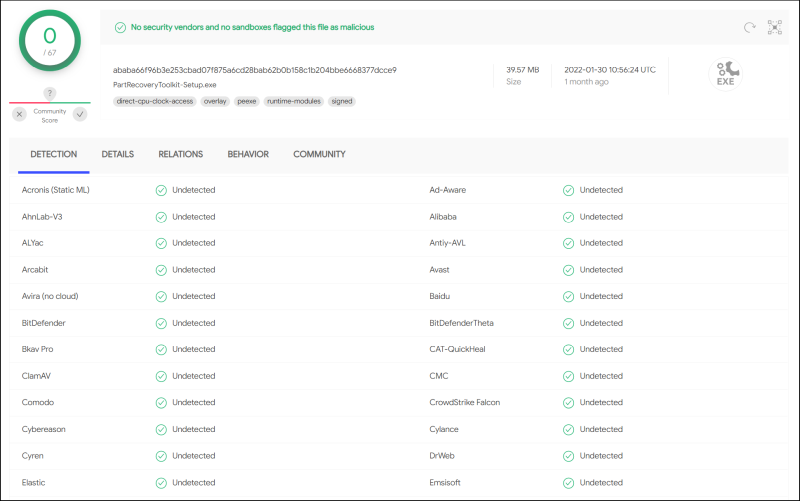Click the community score question mark
This screenshot has width=800, height=501.
[x=49, y=93]
